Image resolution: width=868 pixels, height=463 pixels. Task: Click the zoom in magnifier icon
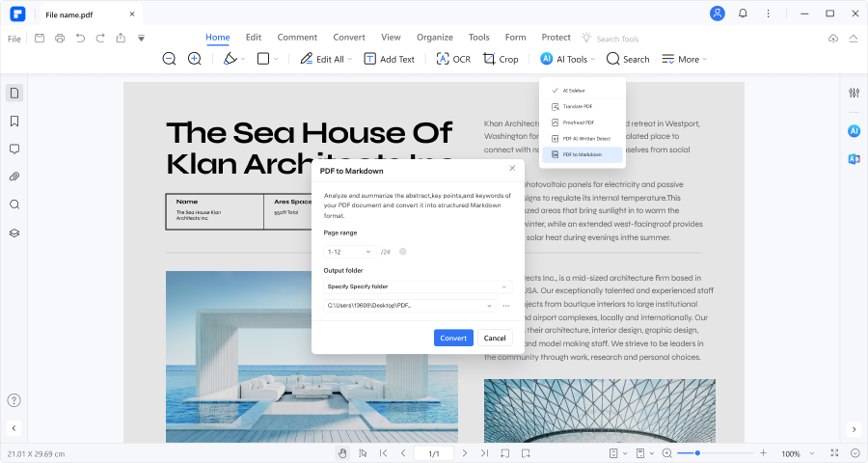[194, 59]
